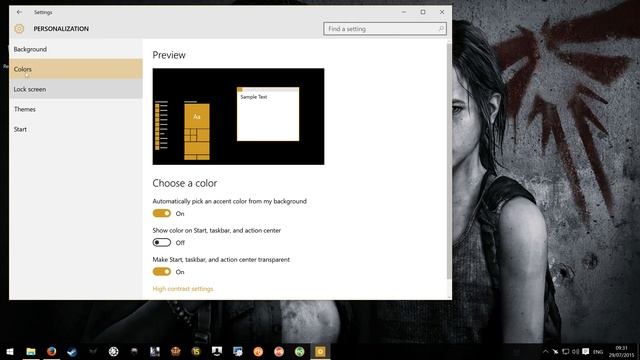Click the active Settings gear taskbar icon
Viewport: 640px width, 360px height.
pos(320,351)
